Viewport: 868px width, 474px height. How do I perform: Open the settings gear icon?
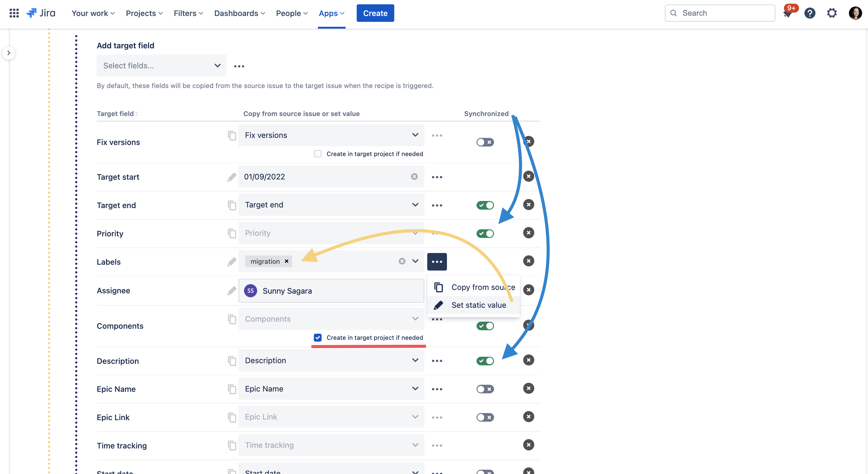pos(832,13)
